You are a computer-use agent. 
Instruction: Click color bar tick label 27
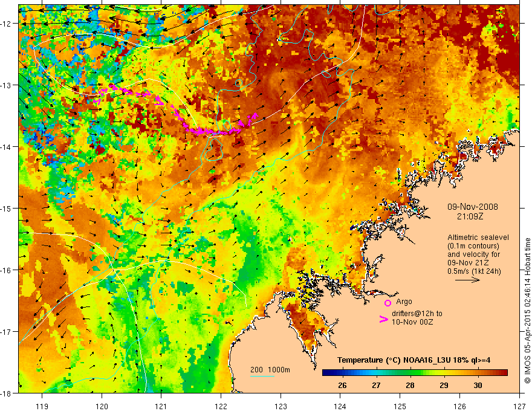click(x=376, y=385)
